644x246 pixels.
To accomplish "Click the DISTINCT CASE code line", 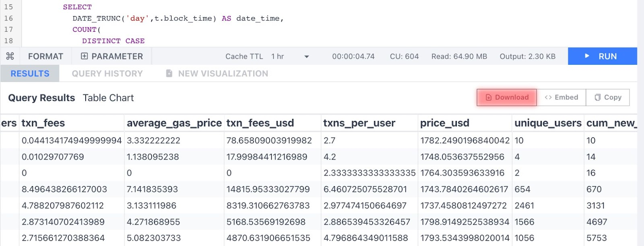I will click(x=113, y=41).
